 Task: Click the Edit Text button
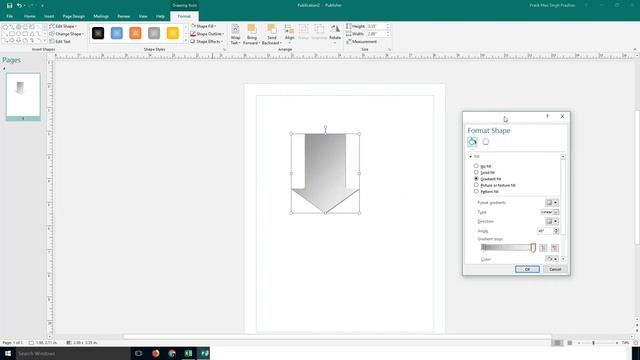(60, 42)
